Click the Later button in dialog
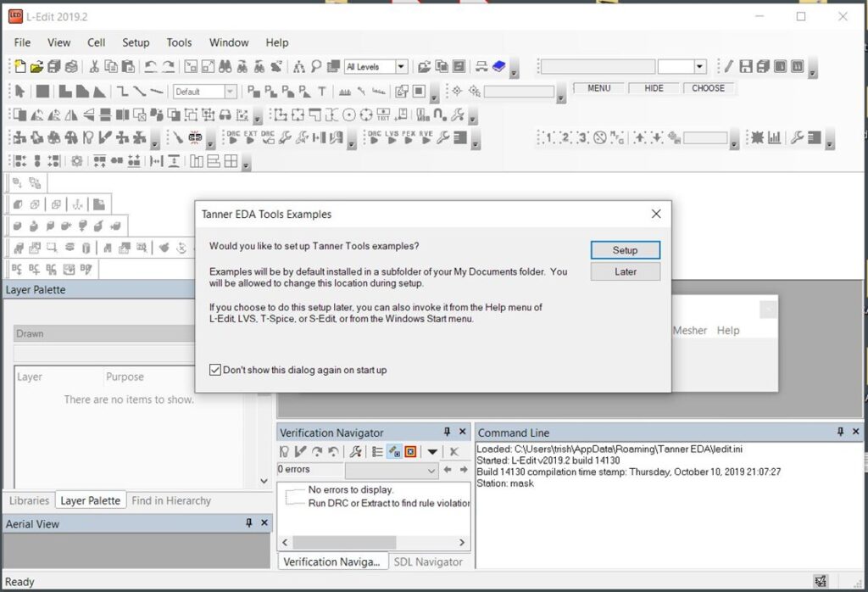Image resolution: width=868 pixels, height=592 pixels. 625,271
